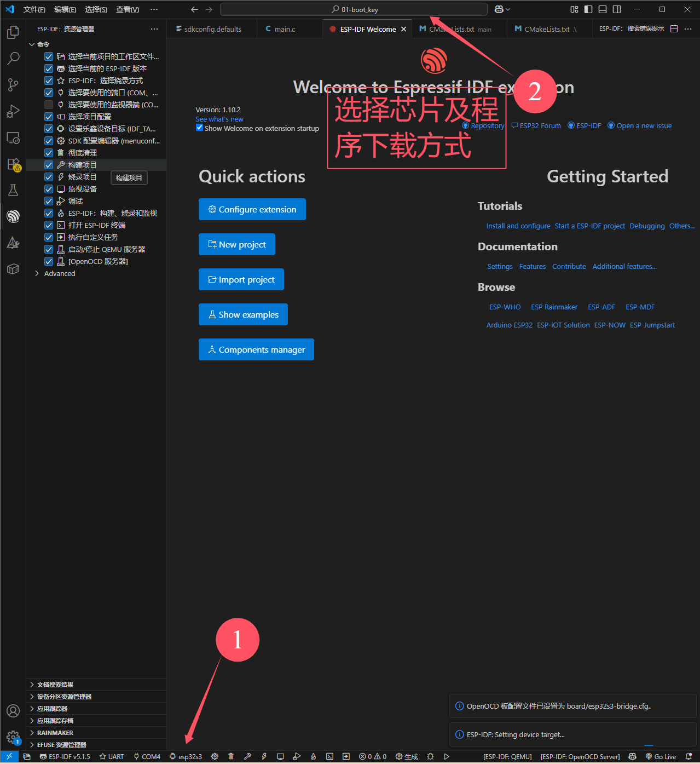Toggle the 选择项目配置 checkbox
Image resolution: width=700 pixels, height=764 pixels.
[49, 117]
